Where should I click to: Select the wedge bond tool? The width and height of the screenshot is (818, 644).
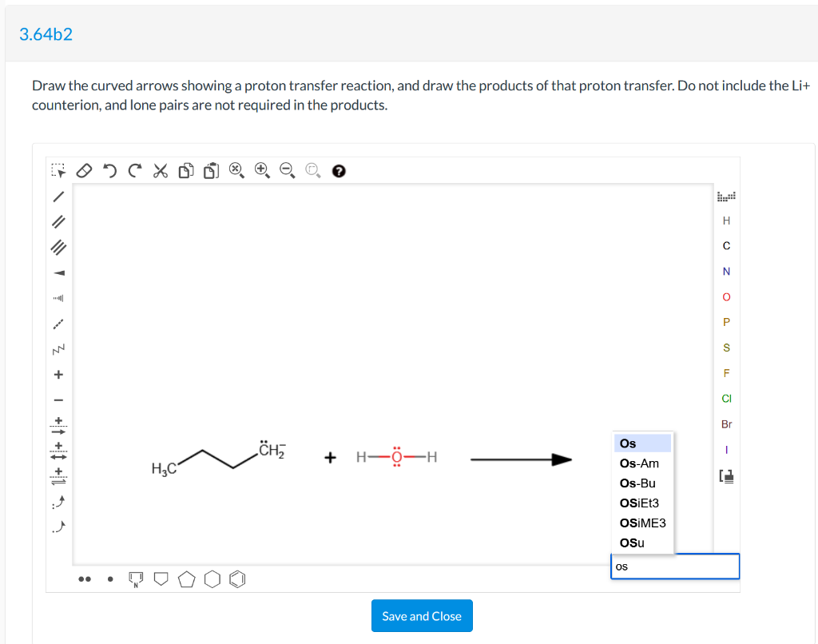pos(58,272)
